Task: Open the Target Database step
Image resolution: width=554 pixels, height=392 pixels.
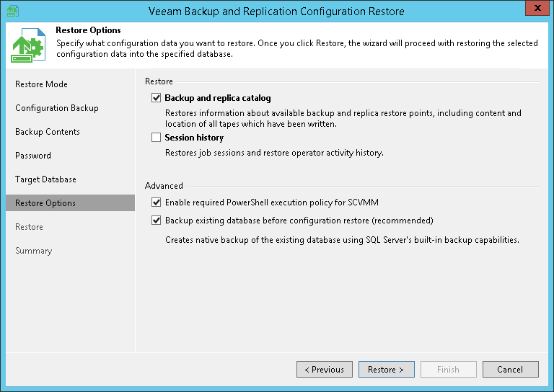Action: pos(45,179)
